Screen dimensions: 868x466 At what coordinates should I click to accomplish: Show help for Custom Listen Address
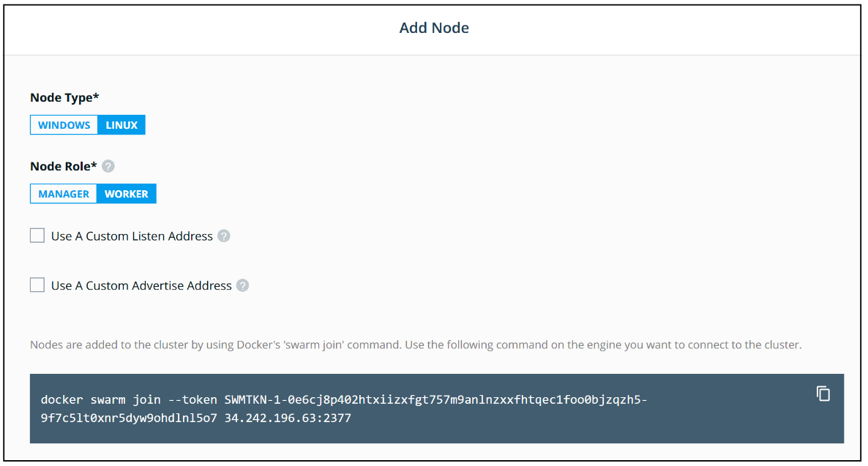click(224, 236)
